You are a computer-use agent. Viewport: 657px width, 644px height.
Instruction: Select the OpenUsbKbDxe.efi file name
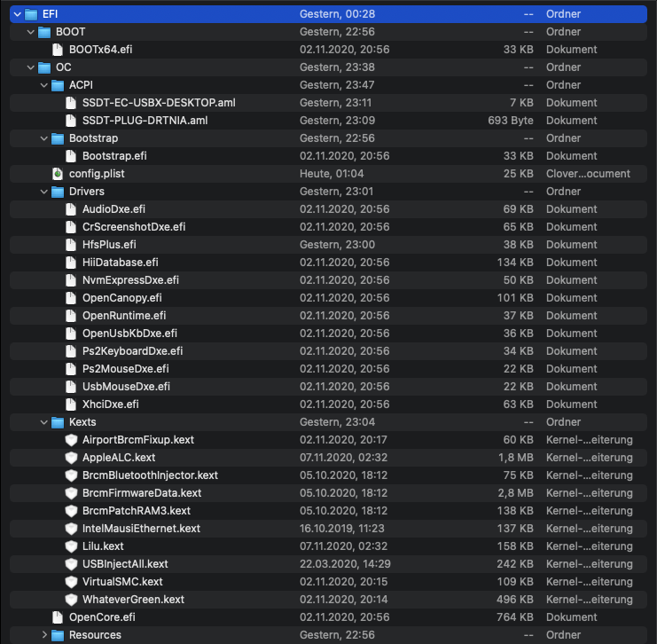pyautogui.click(x=129, y=334)
